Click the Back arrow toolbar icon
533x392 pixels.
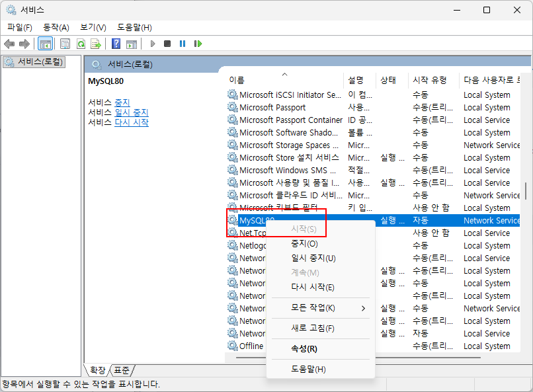9,44
